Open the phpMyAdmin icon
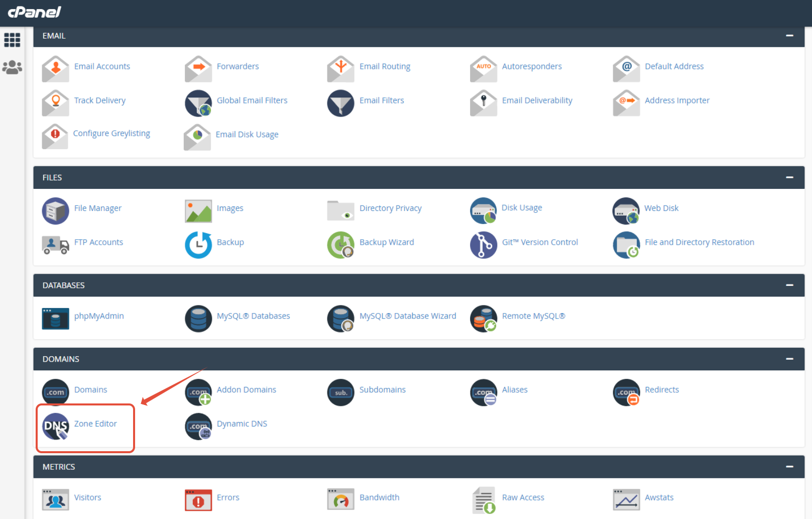This screenshot has width=812, height=519. tap(55, 319)
